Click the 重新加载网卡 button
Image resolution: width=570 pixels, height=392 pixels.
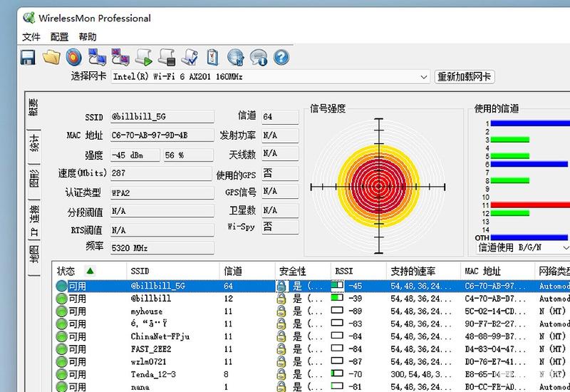(465, 77)
